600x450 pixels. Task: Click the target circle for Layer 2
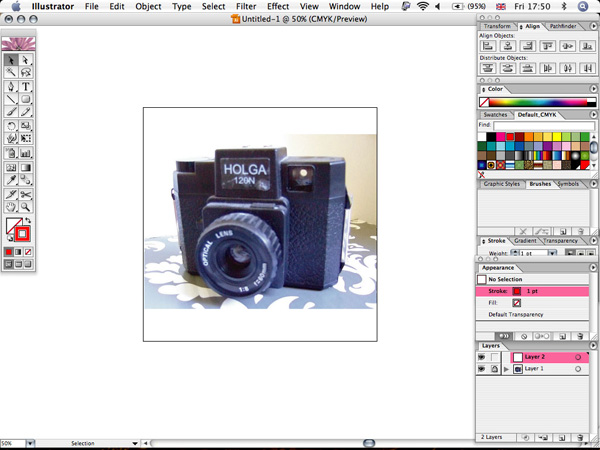(x=578, y=357)
